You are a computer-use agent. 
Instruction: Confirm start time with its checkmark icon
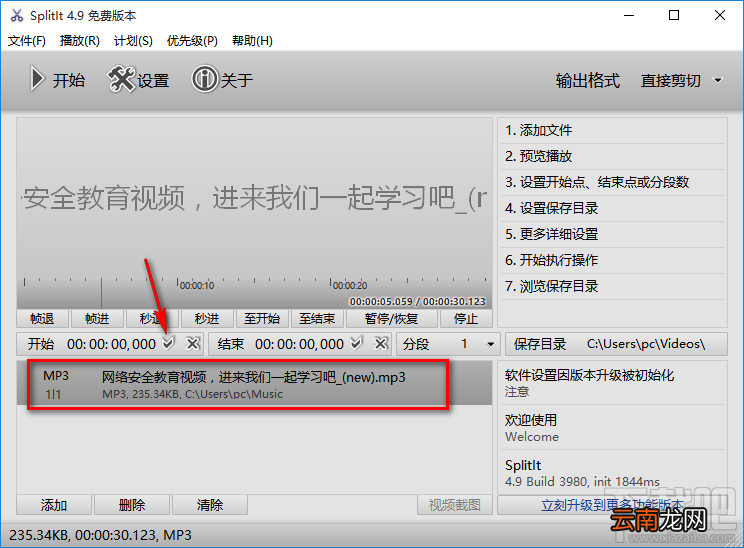click(x=168, y=343)
